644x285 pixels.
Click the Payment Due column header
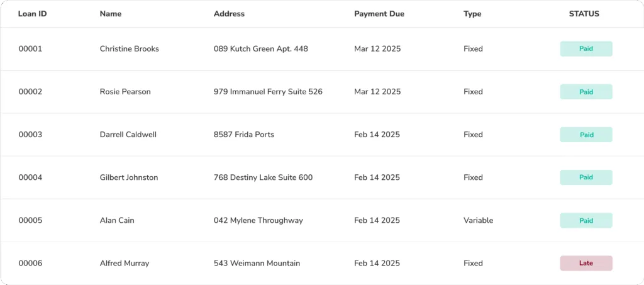(379, 14)
